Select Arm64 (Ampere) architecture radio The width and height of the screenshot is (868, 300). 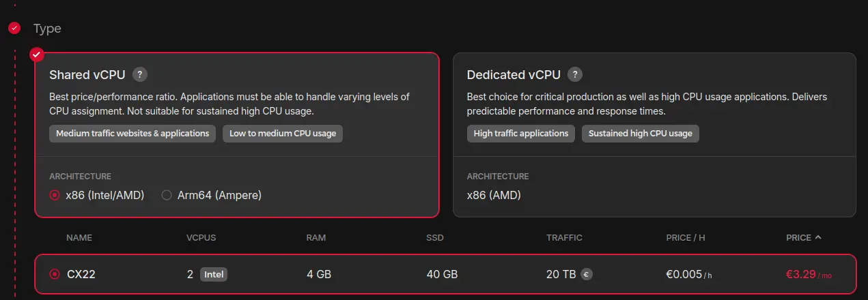166,195
